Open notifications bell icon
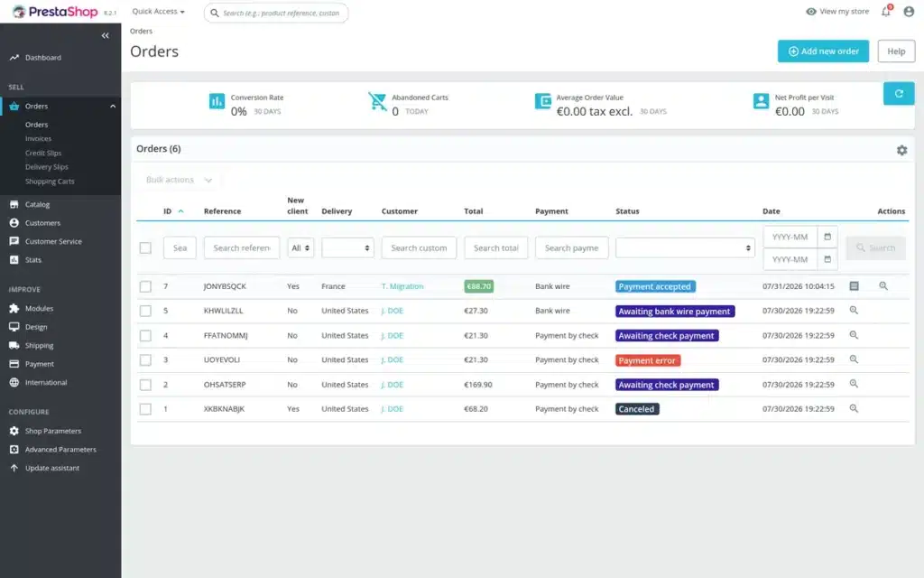 point(886,11)
